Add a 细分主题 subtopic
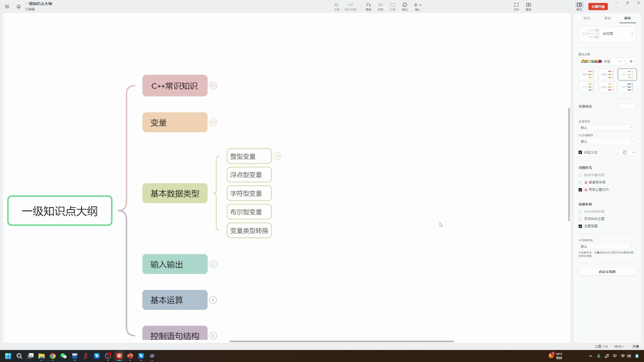This screenshot has width=644, height=362. tap(350, 7)
